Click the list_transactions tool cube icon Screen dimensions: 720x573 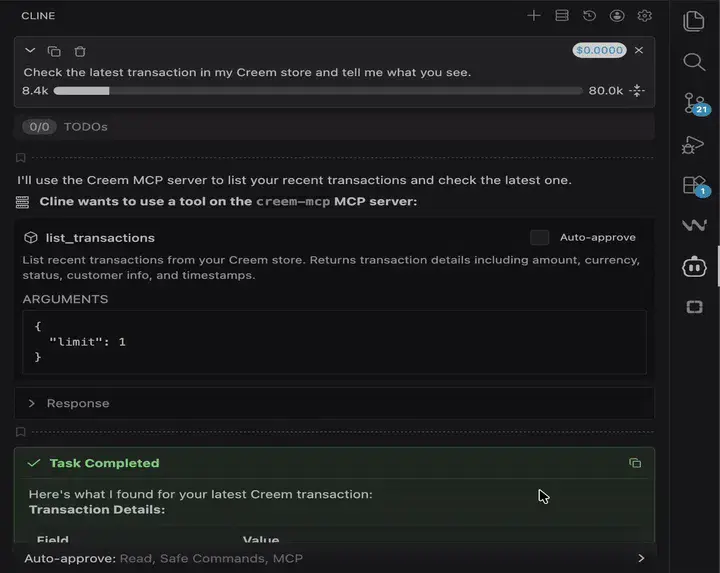pos(31,237)
